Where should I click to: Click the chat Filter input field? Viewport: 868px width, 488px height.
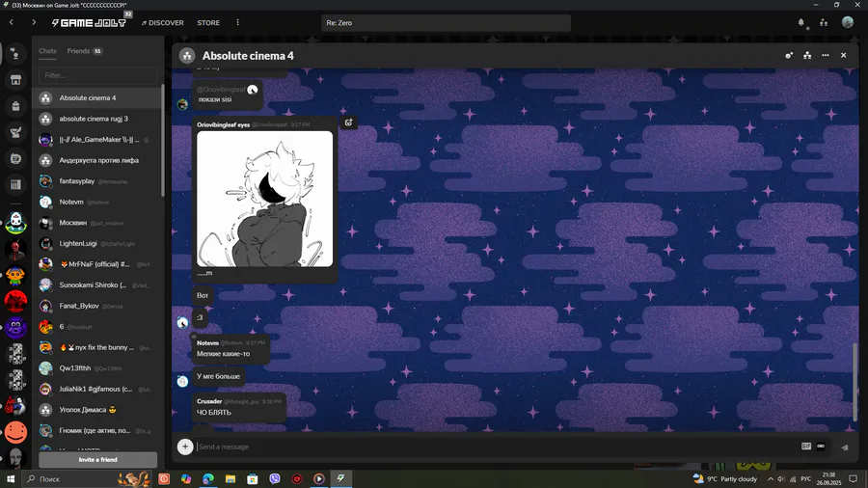point(98,75)
